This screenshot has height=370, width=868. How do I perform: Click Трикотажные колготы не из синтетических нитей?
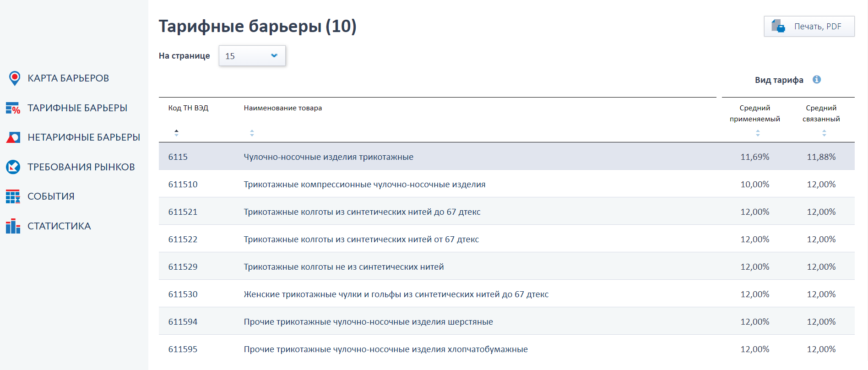[344, 267]
